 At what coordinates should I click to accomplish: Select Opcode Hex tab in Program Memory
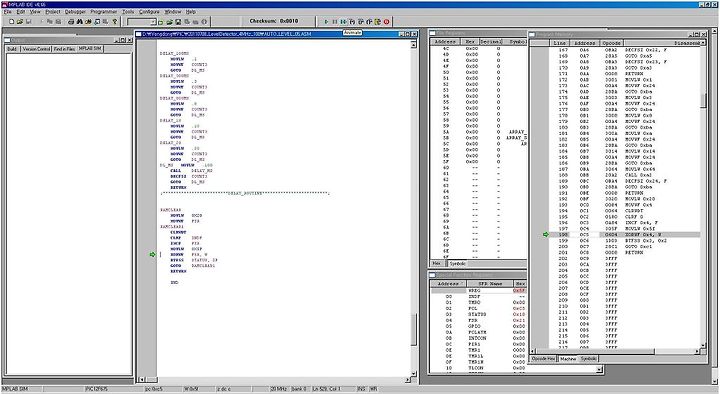click(544, 359)
